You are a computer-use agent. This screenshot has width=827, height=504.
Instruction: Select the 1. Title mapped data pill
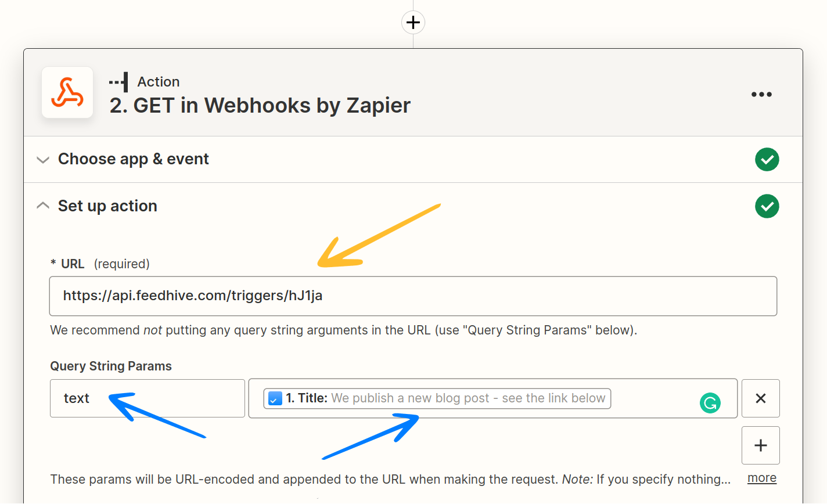437,398
